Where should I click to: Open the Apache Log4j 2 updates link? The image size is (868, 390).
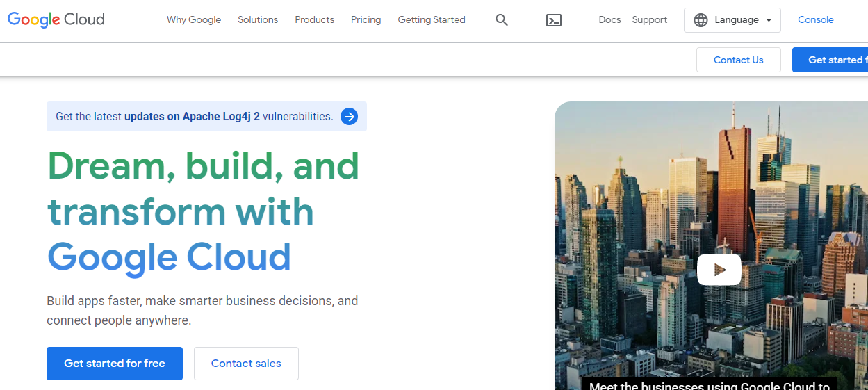[x=192, y=117]
